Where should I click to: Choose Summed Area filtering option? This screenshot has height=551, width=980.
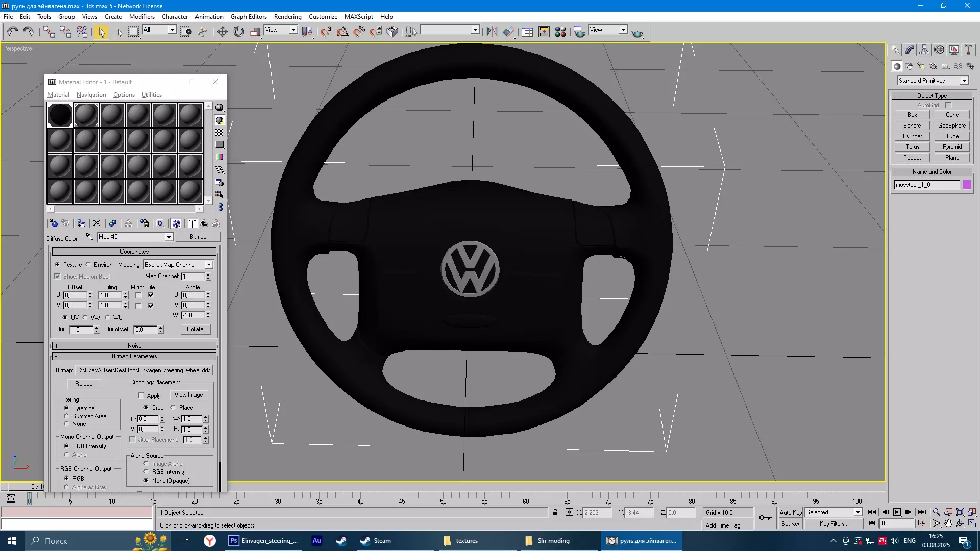tap(66, 416)
